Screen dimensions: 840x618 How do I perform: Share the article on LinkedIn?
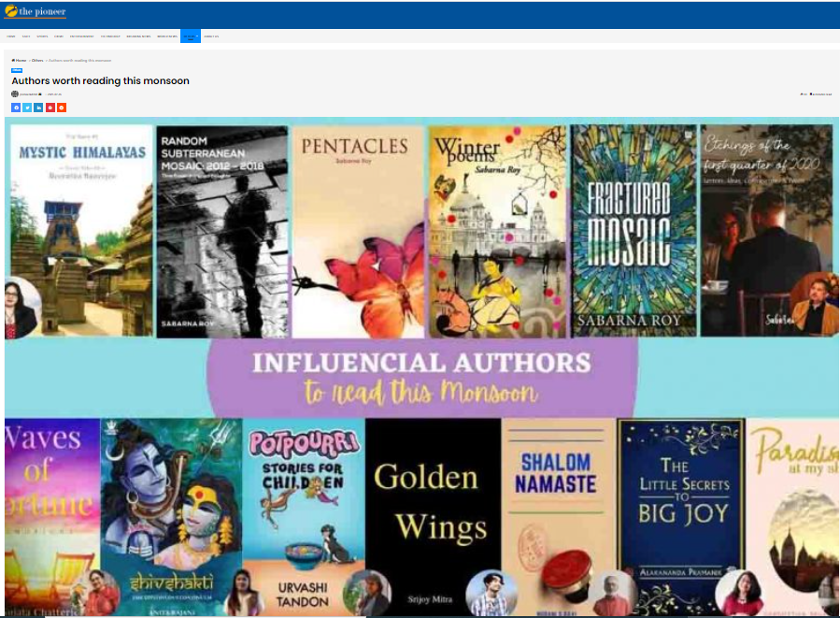pyautogui.click(x=38, y=108)
